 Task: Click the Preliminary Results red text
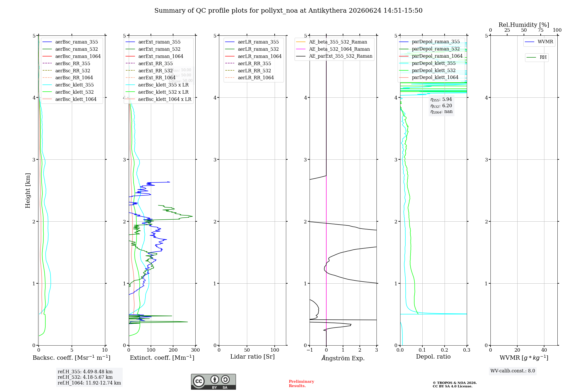pyautogui.click(x=301, y=384)
